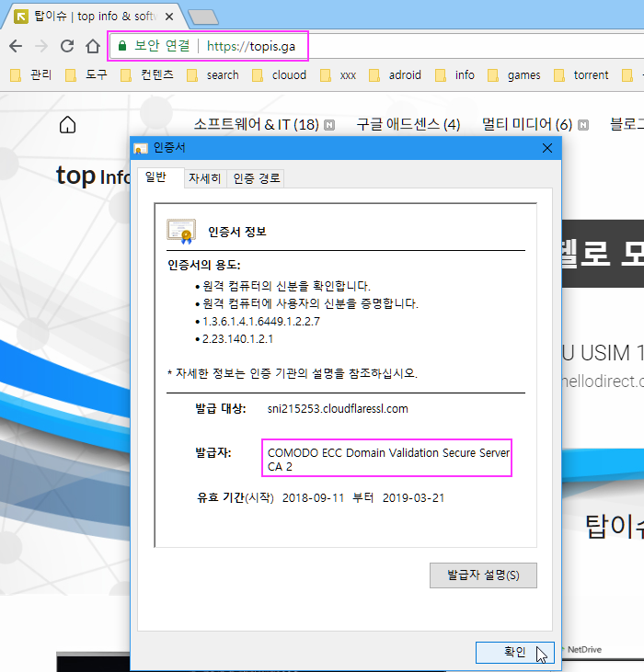Click the green padlock secure connection icon
Viewport: 644px width, 672px height.
coord(122,46)
